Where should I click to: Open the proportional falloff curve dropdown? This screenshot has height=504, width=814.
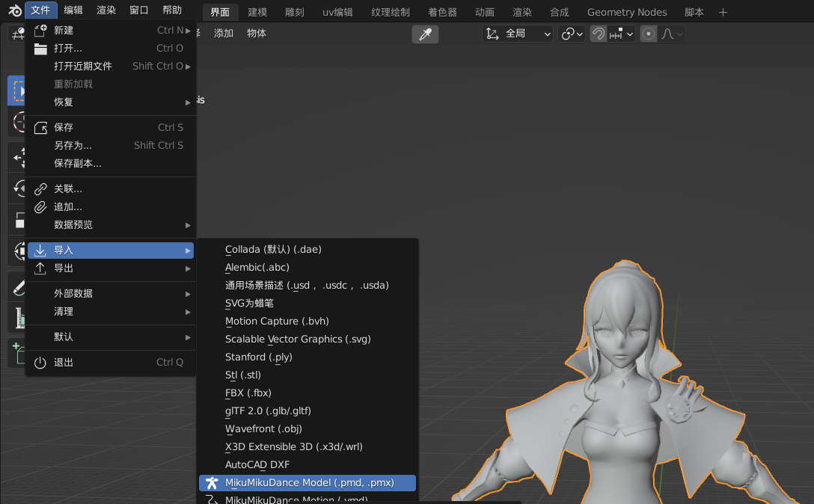click(x=672, y=34)
